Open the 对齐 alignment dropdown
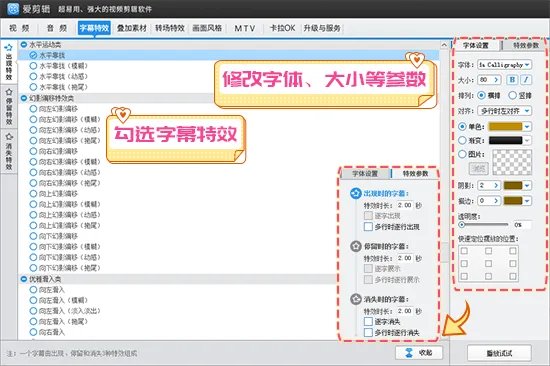550x366 pixels. (504, 111)
